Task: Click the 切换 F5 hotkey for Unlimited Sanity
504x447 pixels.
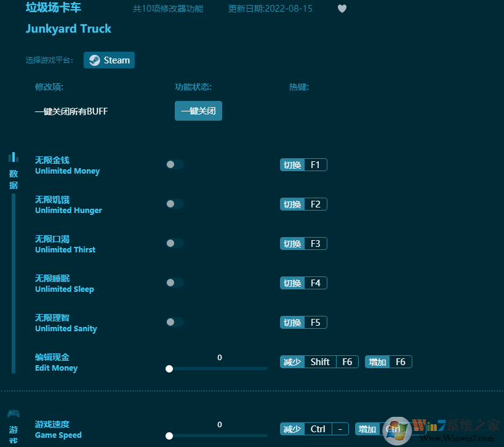Action: pyautogui.click(x=303, y=322)
